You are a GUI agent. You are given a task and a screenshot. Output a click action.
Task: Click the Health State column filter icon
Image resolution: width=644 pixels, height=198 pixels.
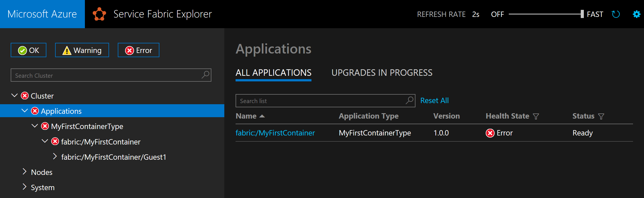pos(536,116)
